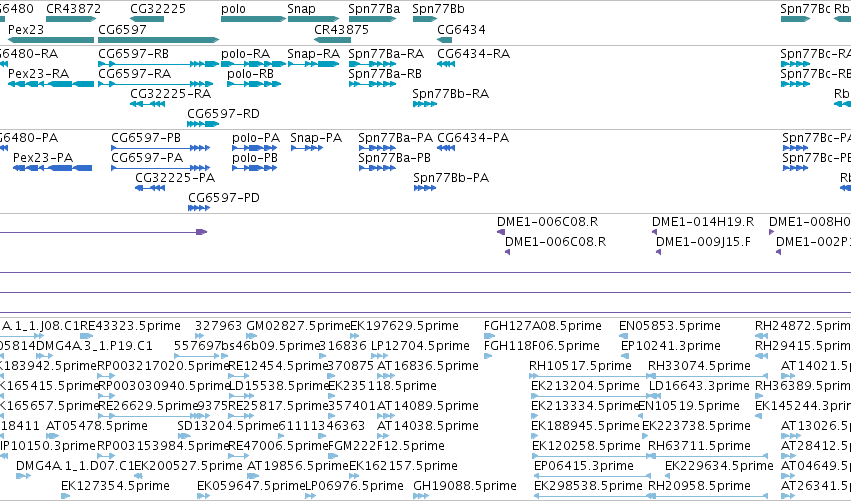The height and width of the screenshot is (501, 851).
Task: Select the upper DME1-006C08.R label
Action: pos(548,222)
